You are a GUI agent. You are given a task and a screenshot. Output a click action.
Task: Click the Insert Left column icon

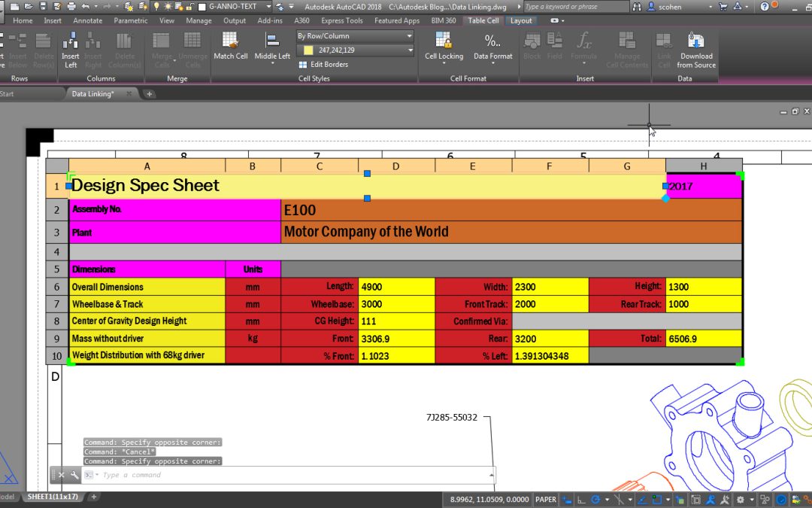coord(71,41)
